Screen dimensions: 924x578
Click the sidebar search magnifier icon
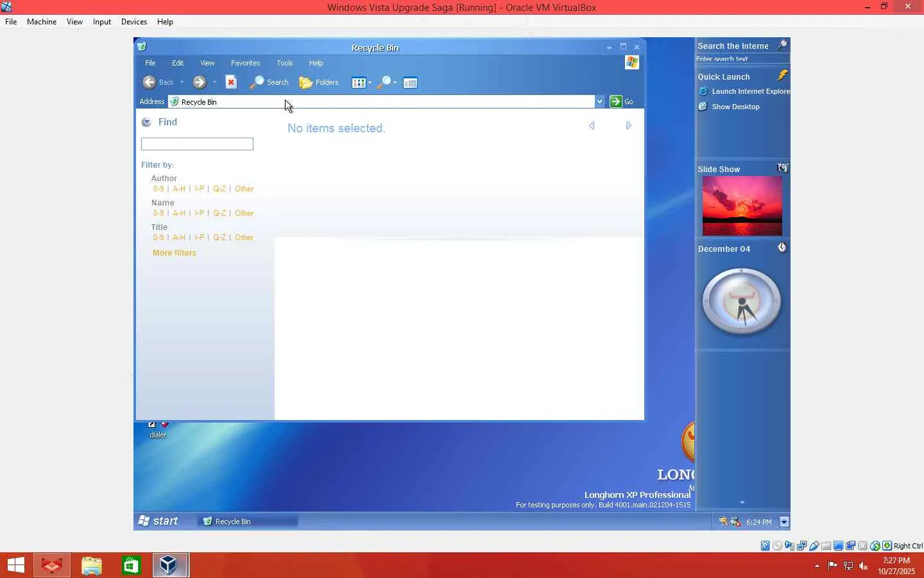(x=782, y=45)
